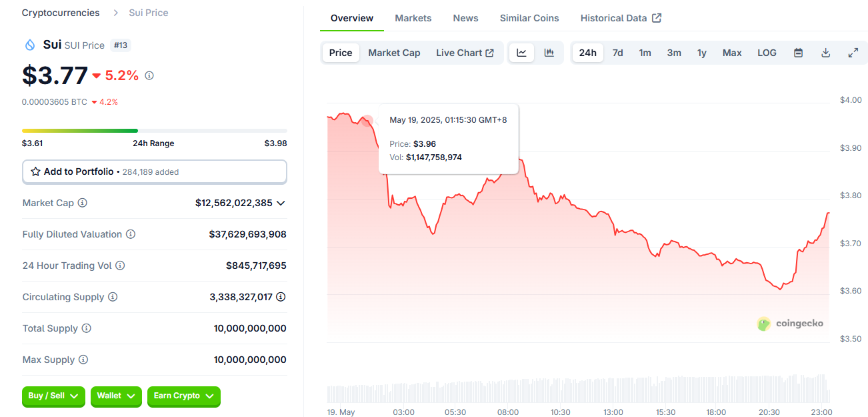Screen dimensions: 868x417
Task: Expand the Market Cap value chevron
Action: 281,203
